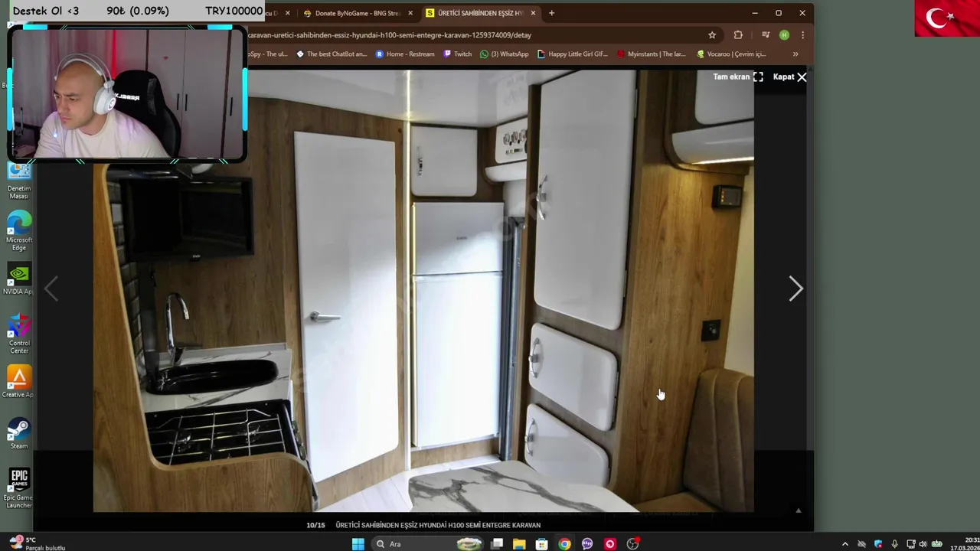
Task: Open taskbar app icon with red badge
Action: coord(633,544)
